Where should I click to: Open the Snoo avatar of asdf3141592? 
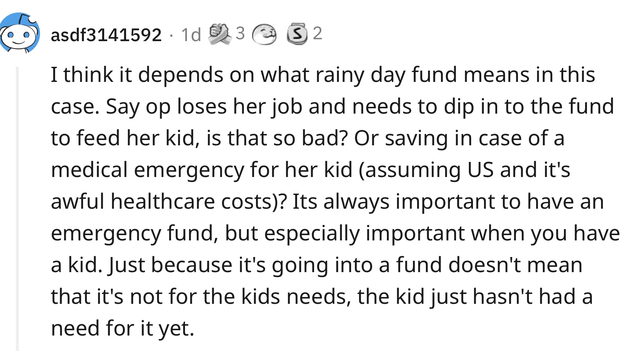click(20, 33)
